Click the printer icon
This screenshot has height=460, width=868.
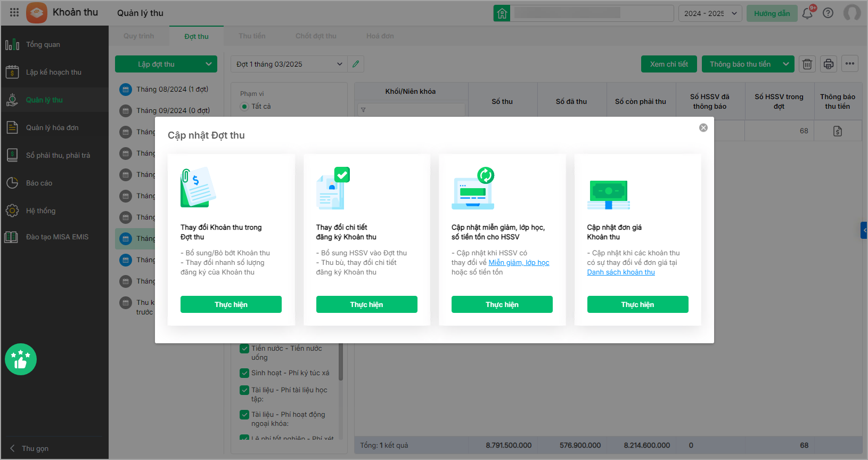(x=829, y=64)
